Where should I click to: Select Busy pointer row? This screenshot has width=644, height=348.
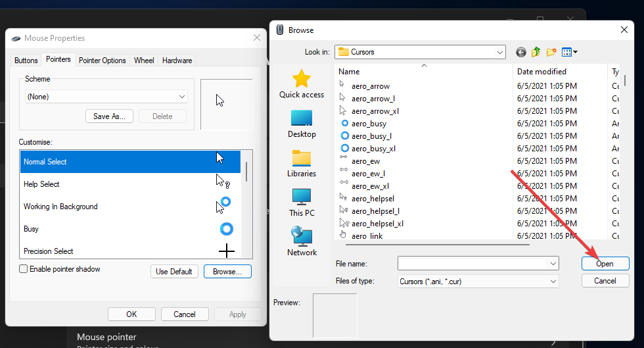point(130,229)
